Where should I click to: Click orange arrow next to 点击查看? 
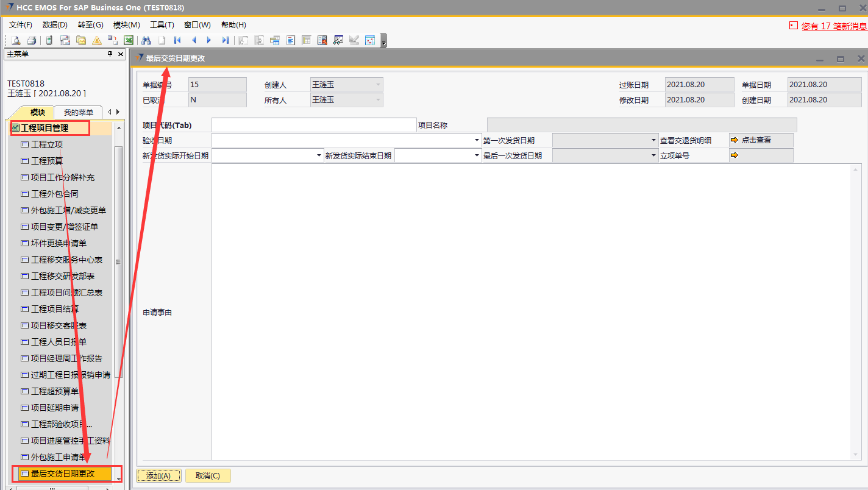click(x=734, y=140)
